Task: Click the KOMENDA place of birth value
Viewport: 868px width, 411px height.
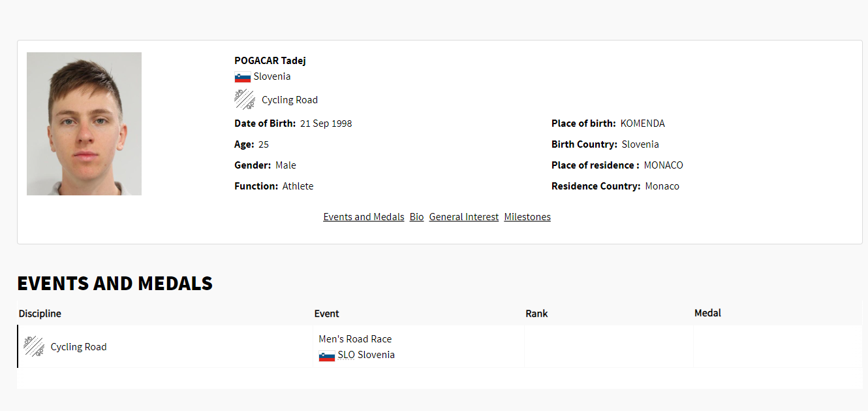Action: coord(642,123)
